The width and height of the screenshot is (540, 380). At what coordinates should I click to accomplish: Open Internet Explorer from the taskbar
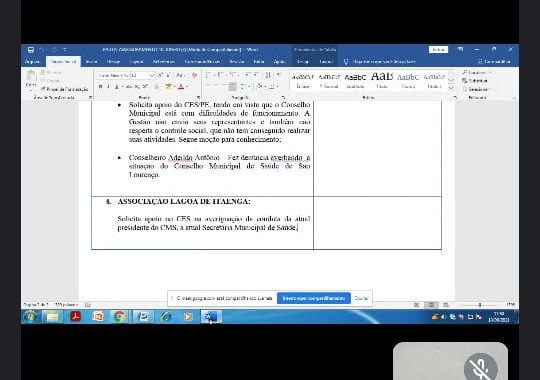pos(166,317)
